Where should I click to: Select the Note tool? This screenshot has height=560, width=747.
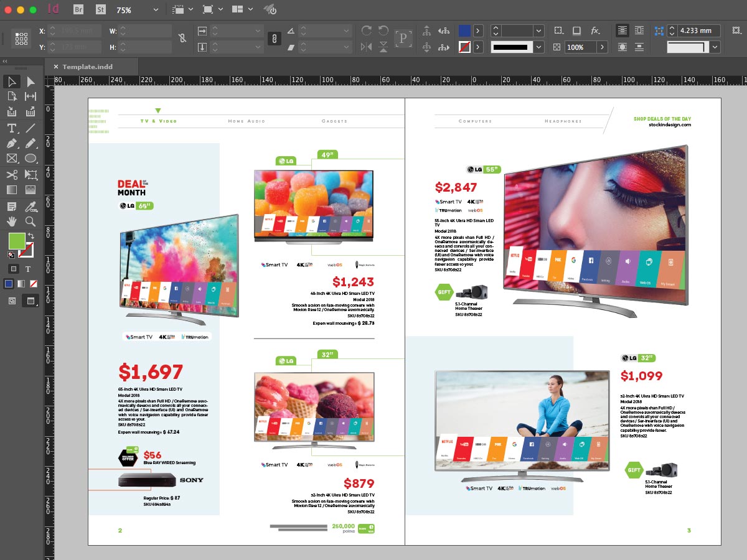[x=11, y=206]
